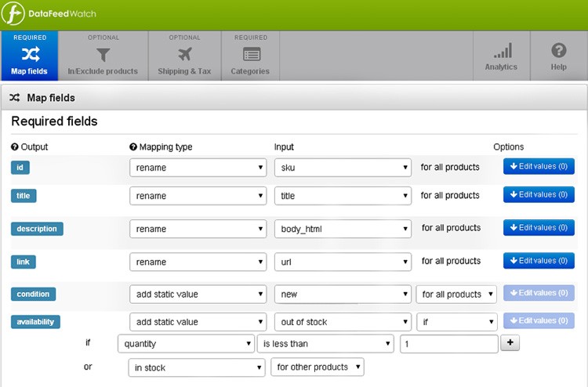Expand the body_html input dropdown

[343, 229]
